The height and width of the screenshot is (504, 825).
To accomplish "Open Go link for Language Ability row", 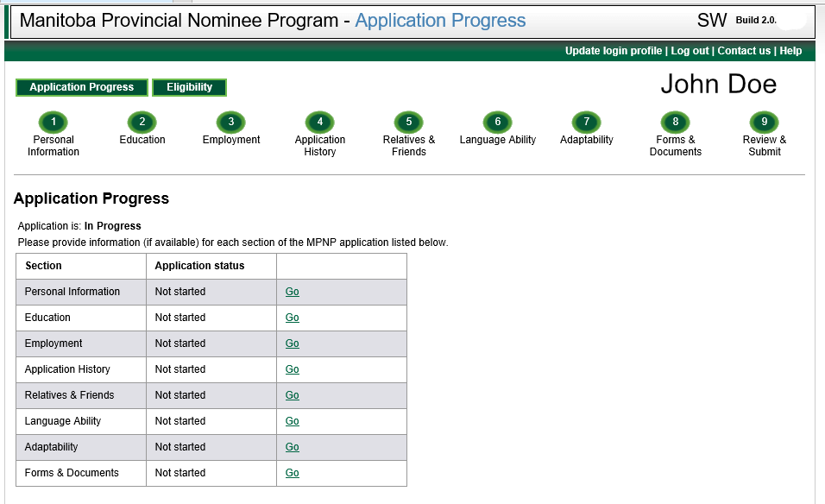I will tap(292, 421).
